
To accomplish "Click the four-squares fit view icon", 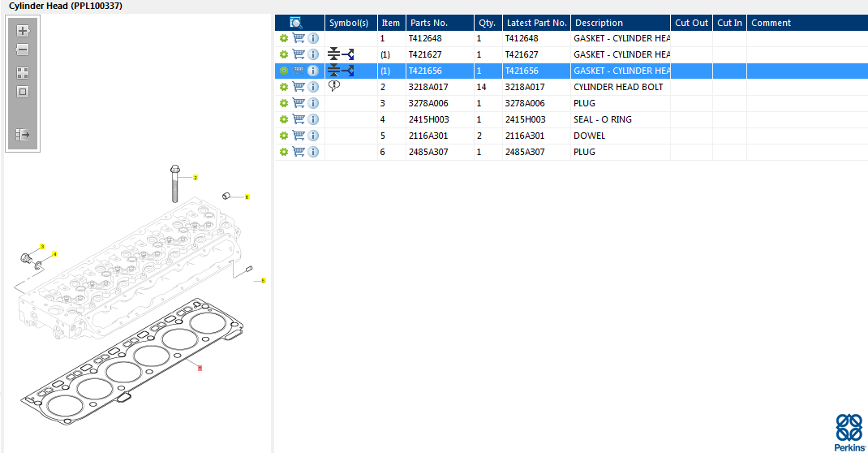I will [23, 73].
